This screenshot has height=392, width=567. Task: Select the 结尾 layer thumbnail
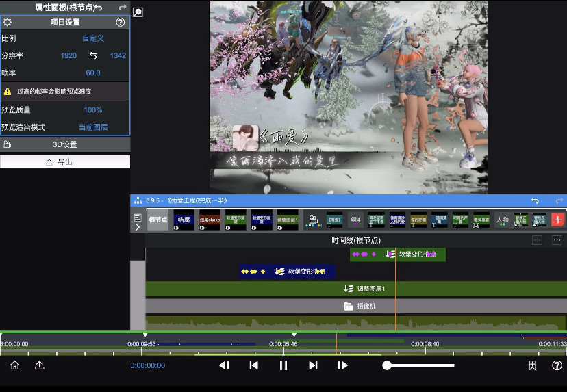coord(184,220)
